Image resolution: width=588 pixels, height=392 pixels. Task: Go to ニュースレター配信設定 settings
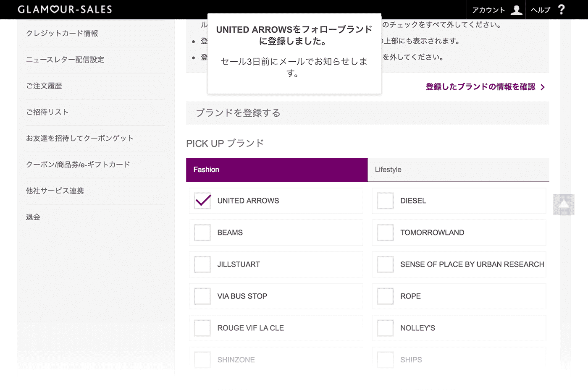(x=65, y=60)
